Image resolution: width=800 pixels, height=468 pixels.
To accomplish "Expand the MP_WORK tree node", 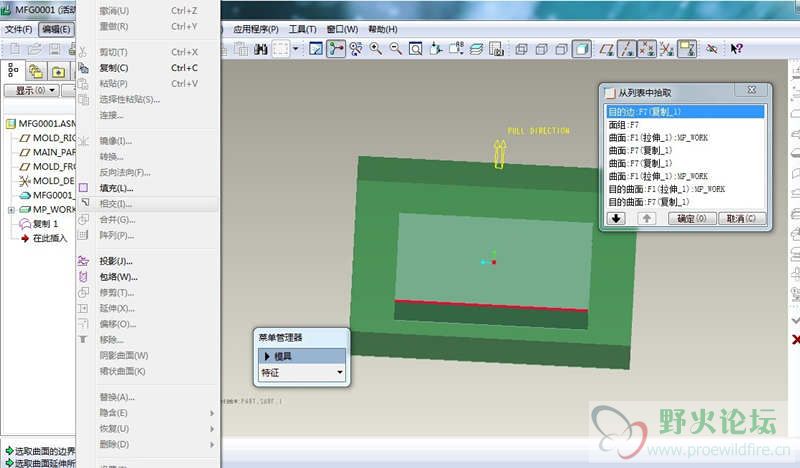I will [x=11, y=210].
